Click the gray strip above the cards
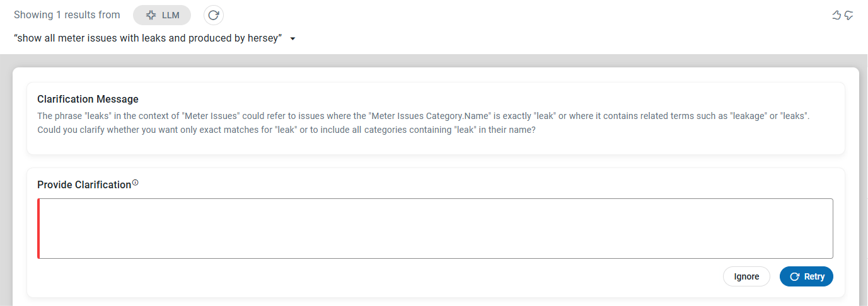 click(x=434, y=60)
